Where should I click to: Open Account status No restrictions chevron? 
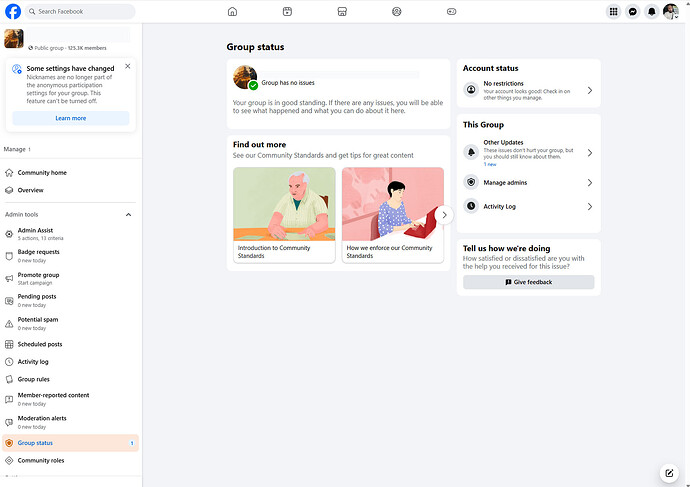(x=589, y=90)
